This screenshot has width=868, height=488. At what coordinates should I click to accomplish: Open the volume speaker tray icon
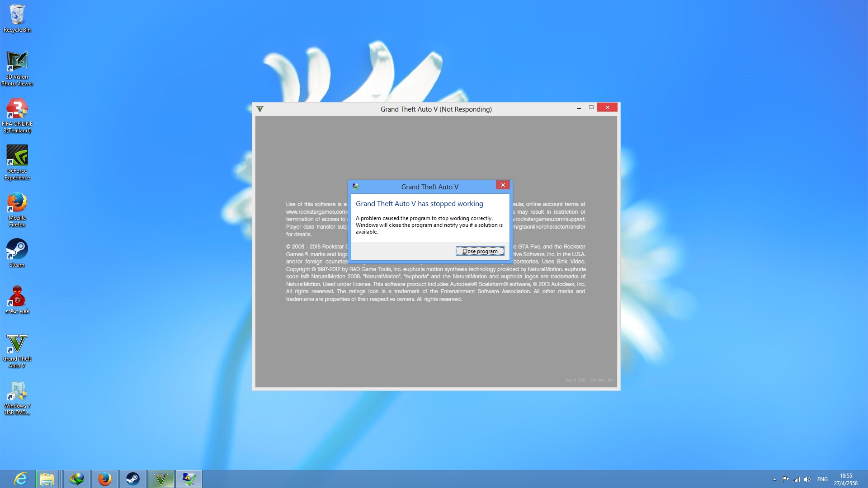[807, 479]
